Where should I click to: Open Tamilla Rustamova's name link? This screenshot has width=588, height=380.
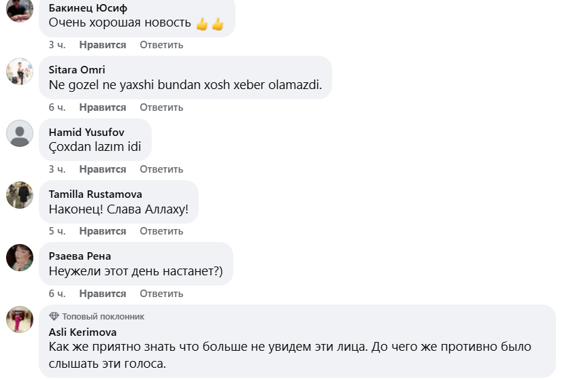[95, 194]
